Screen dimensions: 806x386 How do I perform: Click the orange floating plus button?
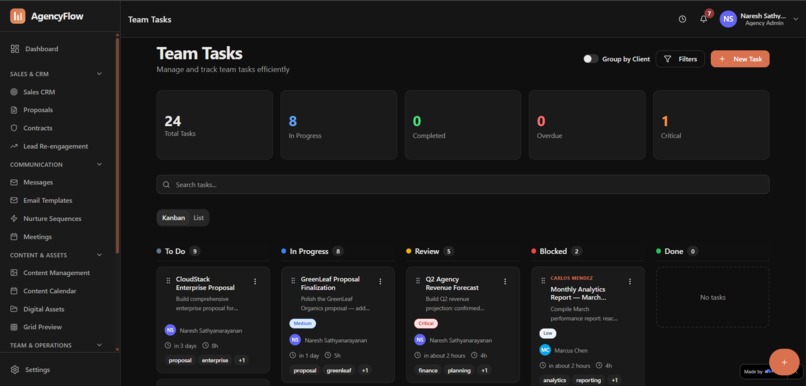(x=784, y=362)
